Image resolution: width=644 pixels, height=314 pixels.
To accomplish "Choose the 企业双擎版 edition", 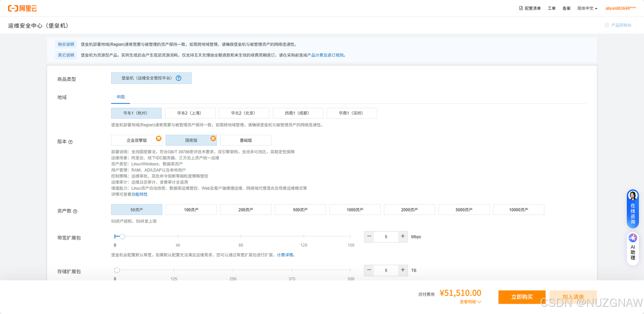I will pyautogui.click(x=137, y=140).
